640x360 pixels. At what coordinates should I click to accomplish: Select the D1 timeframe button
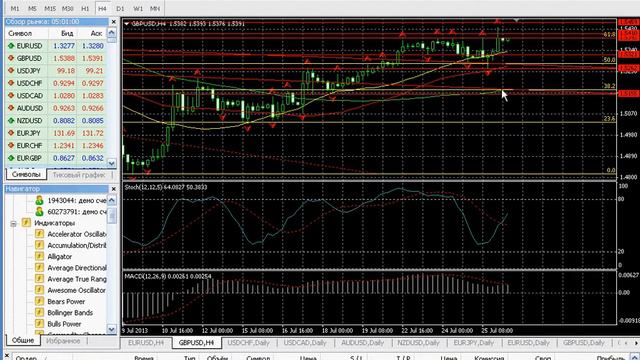120,8
